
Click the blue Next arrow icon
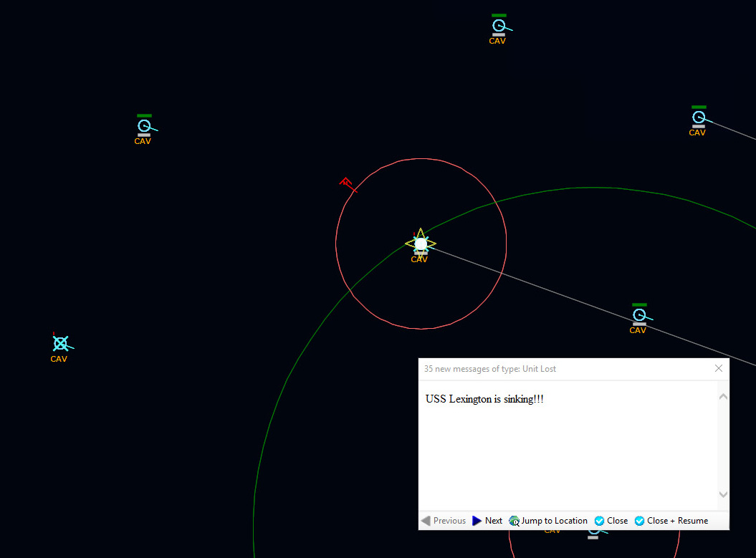(x=477, y=521)
